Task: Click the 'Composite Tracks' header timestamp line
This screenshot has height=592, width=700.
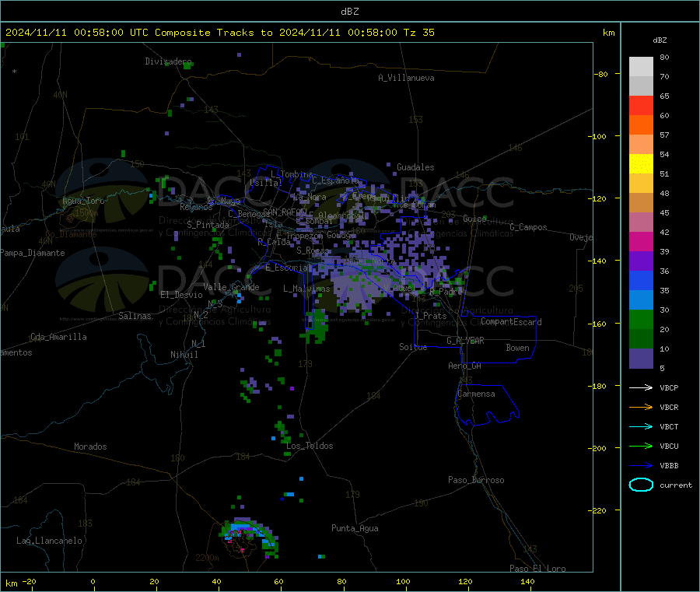Action: coord(219,33)
